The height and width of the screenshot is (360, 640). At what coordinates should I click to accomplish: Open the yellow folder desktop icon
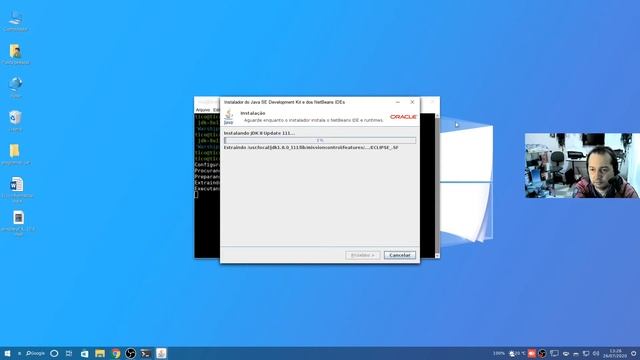(16, 154)
